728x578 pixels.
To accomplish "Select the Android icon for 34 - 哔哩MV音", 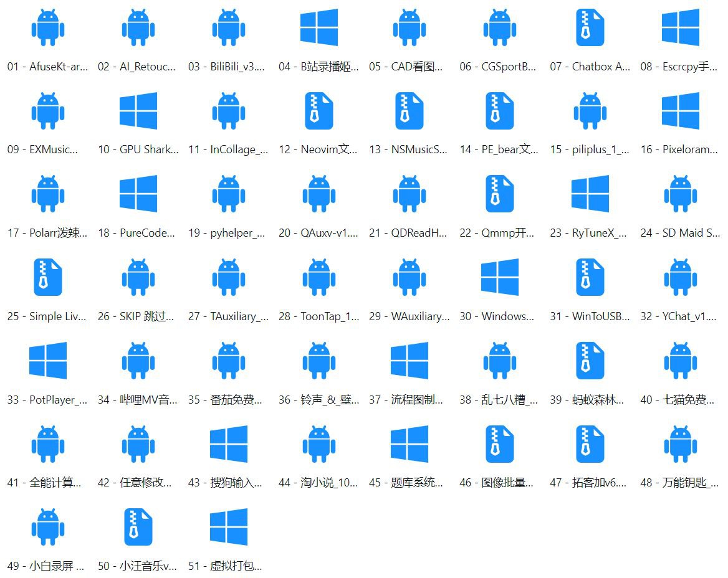I will click(x=138, y=361).
